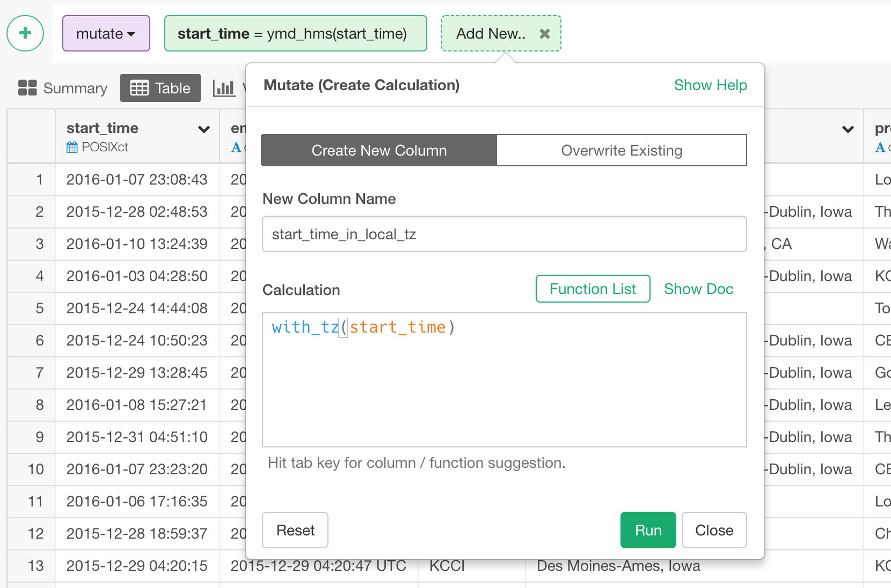
Task: Focus the New Column Name field
Action: (504, 234)
